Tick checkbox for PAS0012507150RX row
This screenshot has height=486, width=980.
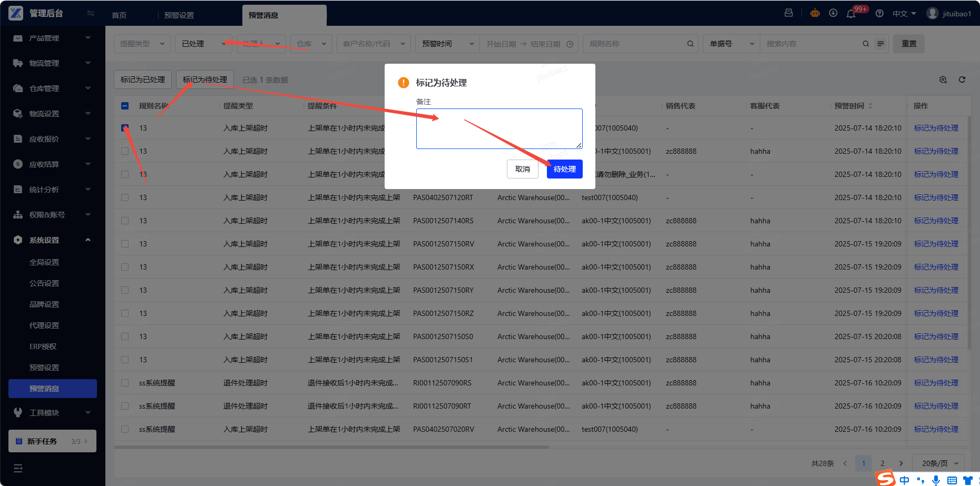click(125, 267)
